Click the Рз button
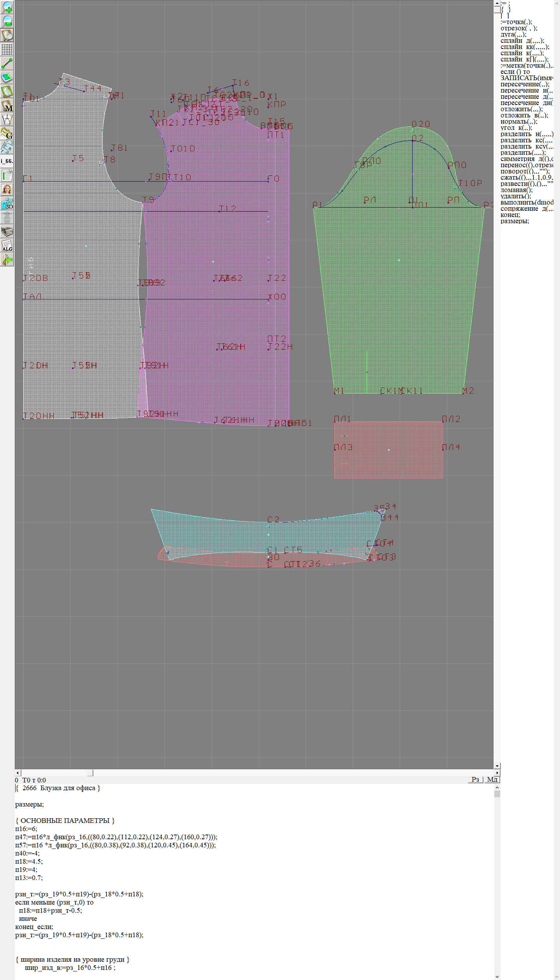The width and height of the screenshot is (560, 980). pos(475,779)
